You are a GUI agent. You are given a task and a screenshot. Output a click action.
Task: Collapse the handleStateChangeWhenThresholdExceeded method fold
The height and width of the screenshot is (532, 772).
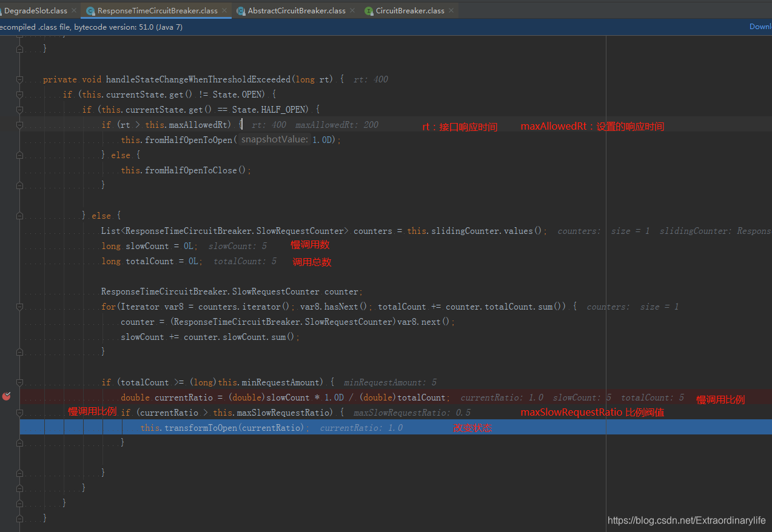(19, 79)
